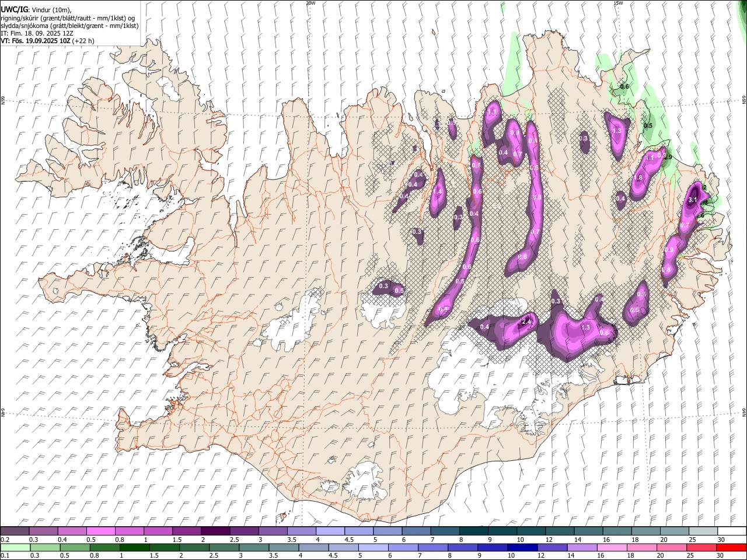Click the rain legend swatch between 14 and 16
This screenshot has width=747, height=560.
tap(582, 547)
